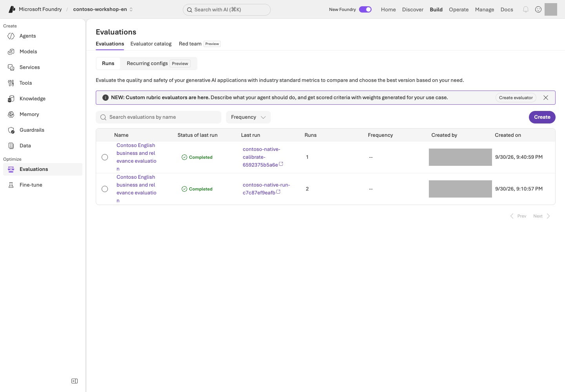Open the contoso-native-calibrate-6592375b5a6e run

pyautogui.click(x=261, y=157)
